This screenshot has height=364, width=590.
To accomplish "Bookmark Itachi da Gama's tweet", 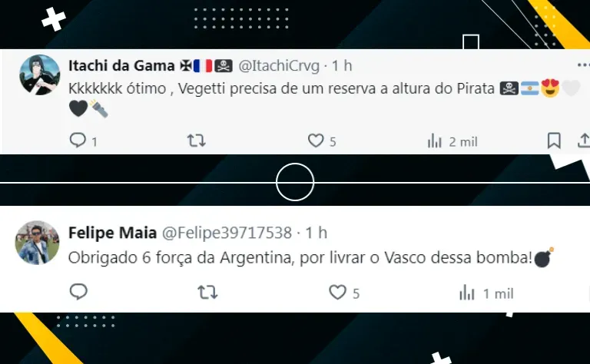I will 554,141.
